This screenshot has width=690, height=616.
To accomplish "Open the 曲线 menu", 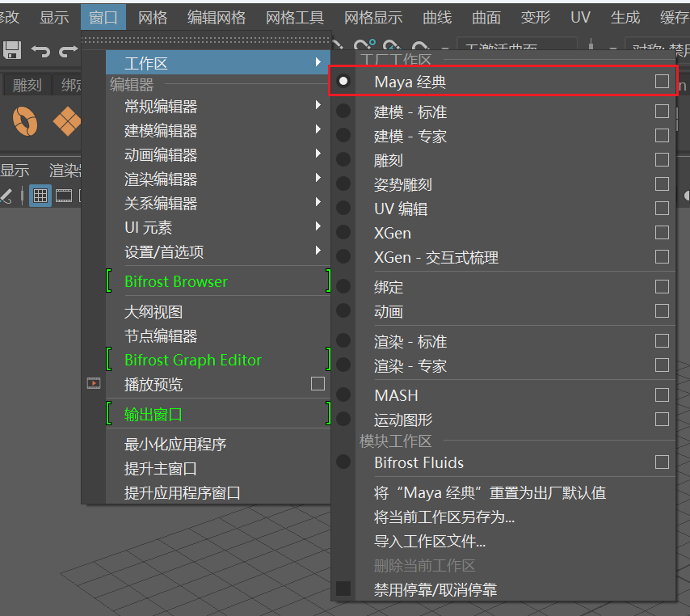I will (437, 17).
